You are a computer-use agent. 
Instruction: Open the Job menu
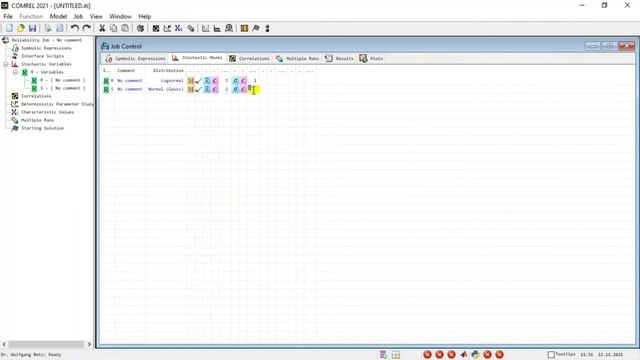(x=78, y=16)
